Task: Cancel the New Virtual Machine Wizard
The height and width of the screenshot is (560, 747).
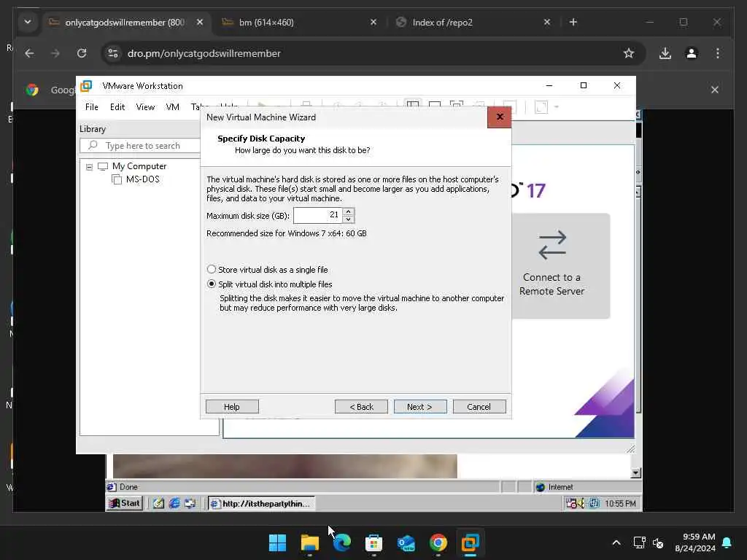Action: coord(479,407)
